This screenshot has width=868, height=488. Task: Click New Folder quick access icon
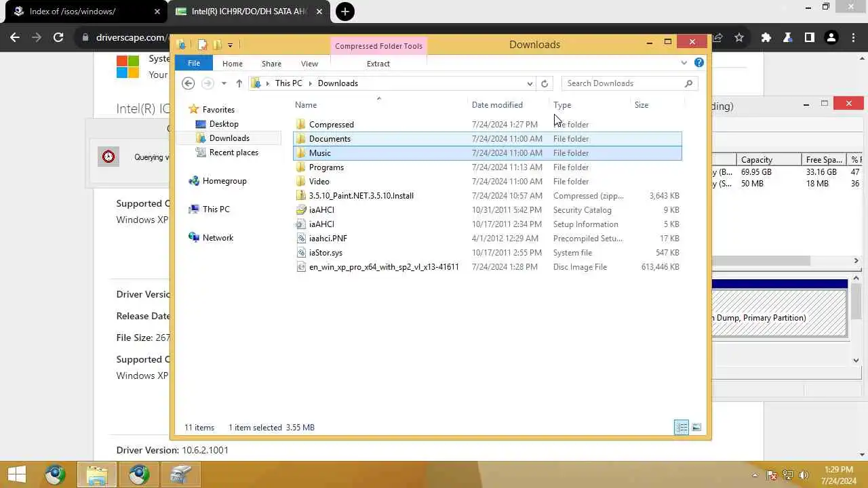217,45
